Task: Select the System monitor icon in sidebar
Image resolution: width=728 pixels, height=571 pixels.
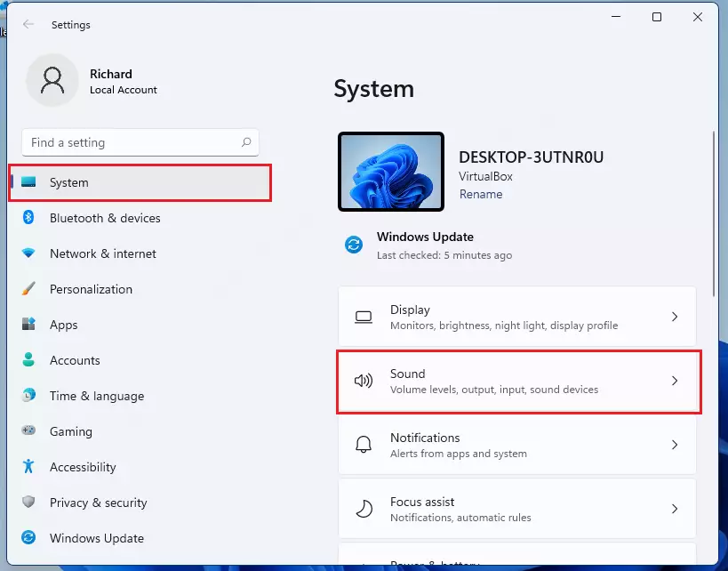Action: click(x=28, y=182)
